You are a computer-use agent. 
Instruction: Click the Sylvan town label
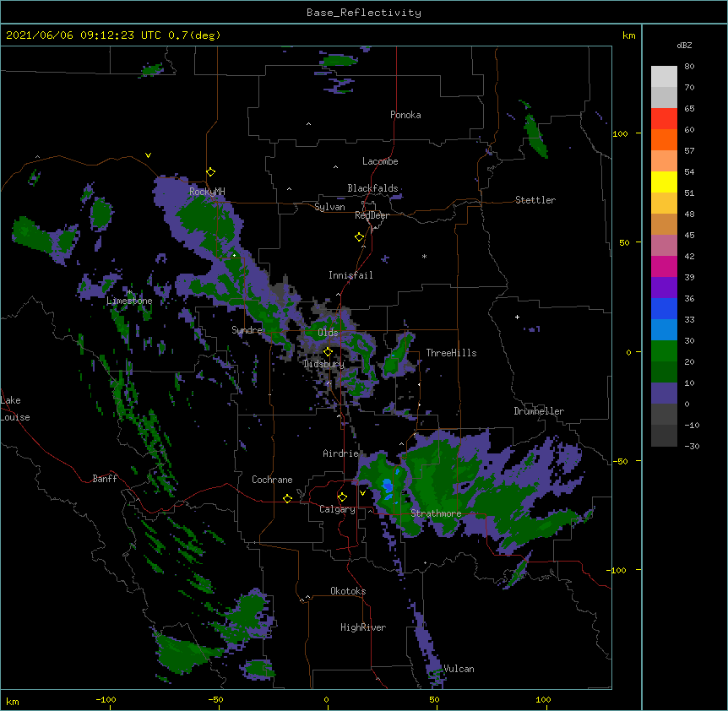point(329,207)
